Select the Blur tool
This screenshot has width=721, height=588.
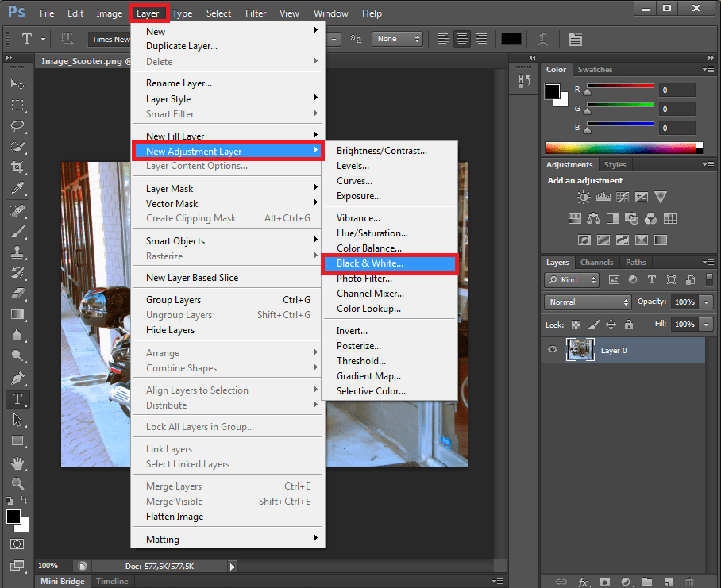[x=17, y=335]
